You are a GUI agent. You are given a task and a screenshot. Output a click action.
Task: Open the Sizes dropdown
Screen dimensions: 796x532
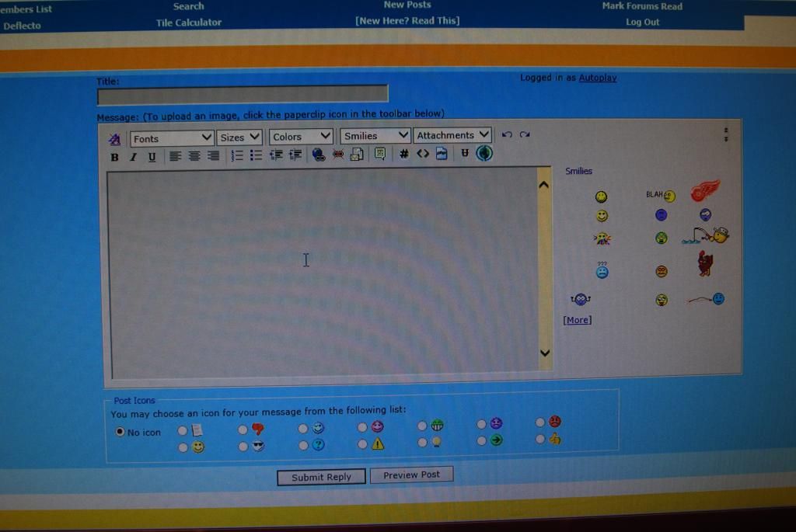coord(239,137)
